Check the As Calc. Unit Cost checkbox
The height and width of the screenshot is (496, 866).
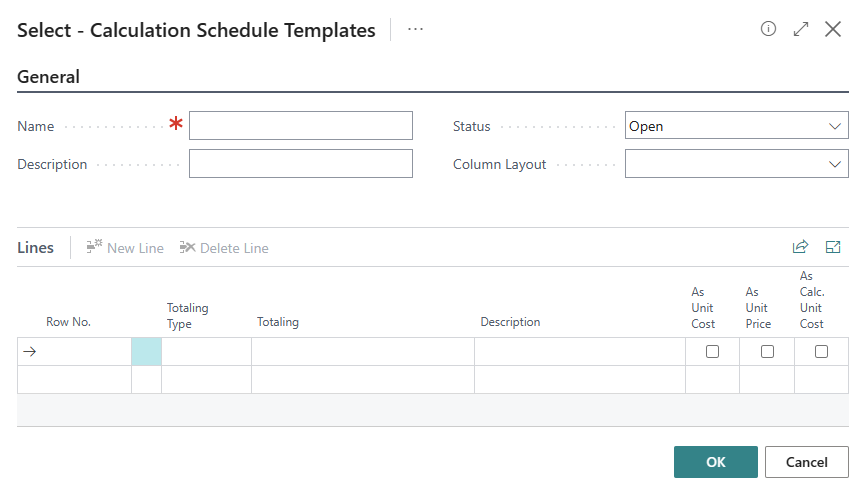[821, 351]
